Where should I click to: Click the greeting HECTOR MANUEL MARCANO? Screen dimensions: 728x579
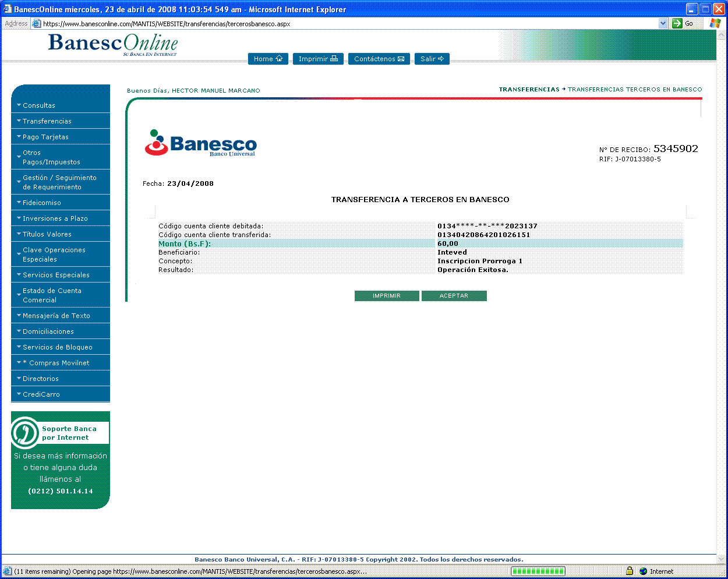[216, 91]
